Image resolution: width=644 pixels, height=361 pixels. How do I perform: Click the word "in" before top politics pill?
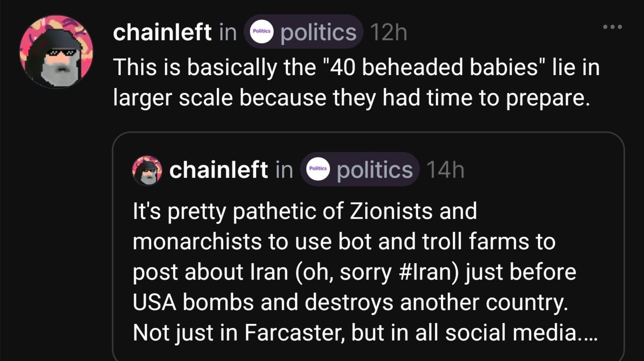228,32
